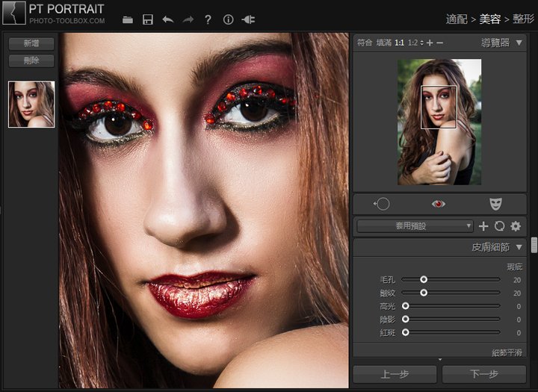538x392 pixels.
Task: Collapse the 導覽器 navigator panel
Action: click(519, 43)
